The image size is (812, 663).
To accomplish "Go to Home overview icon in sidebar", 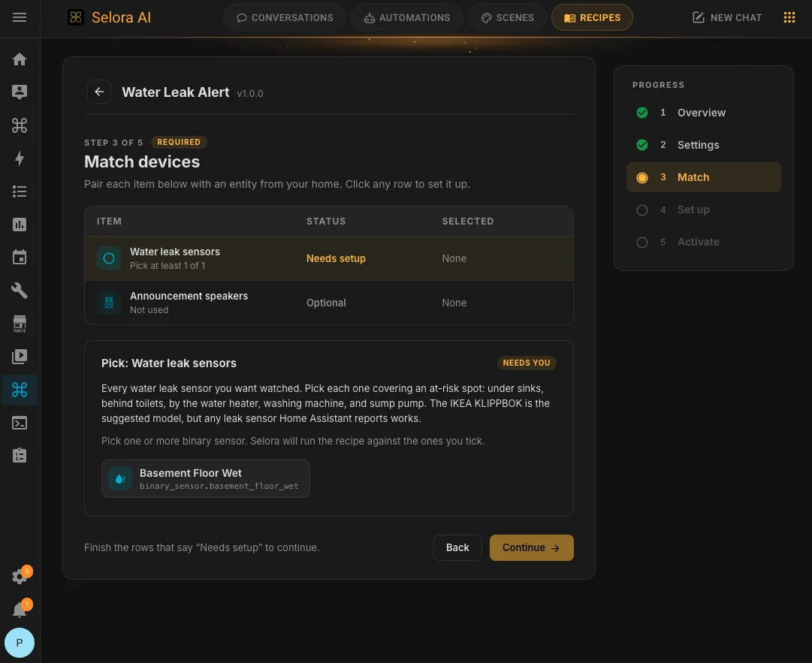I will coord(20,59).
